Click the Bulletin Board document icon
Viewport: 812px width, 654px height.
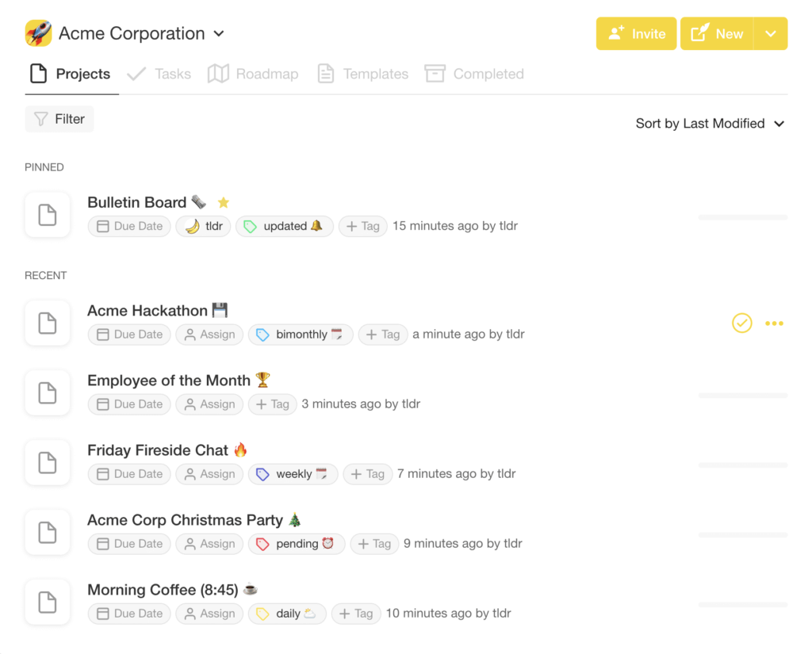[48, 215]
